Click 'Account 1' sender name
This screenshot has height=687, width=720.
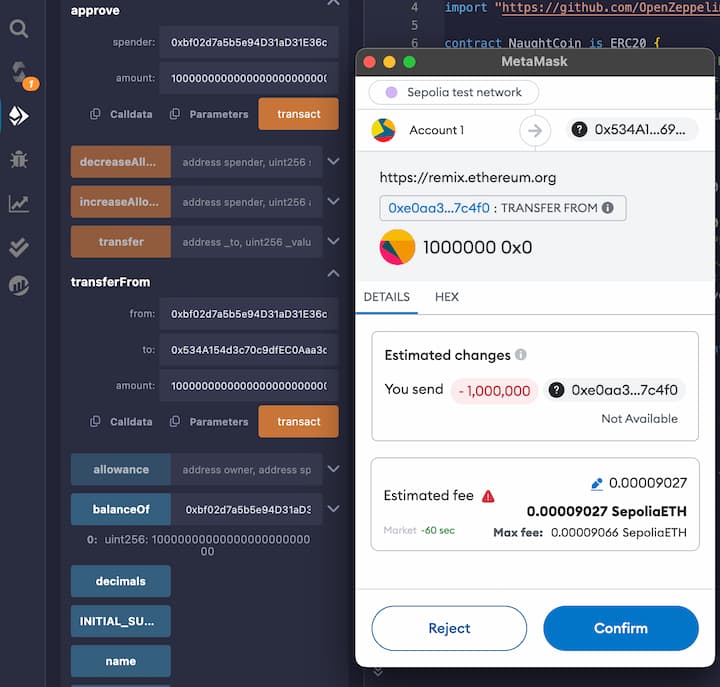point(437,130)
